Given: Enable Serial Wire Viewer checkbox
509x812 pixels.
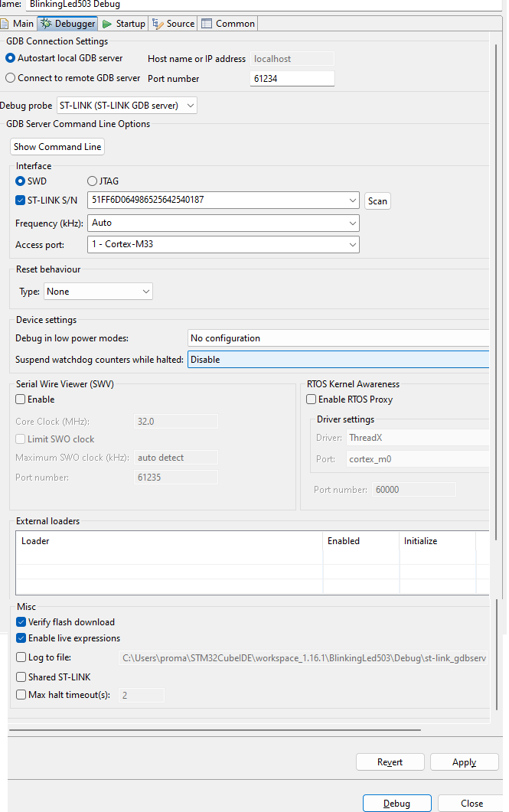Looking at the screenshot, I should tap(21, 399).
